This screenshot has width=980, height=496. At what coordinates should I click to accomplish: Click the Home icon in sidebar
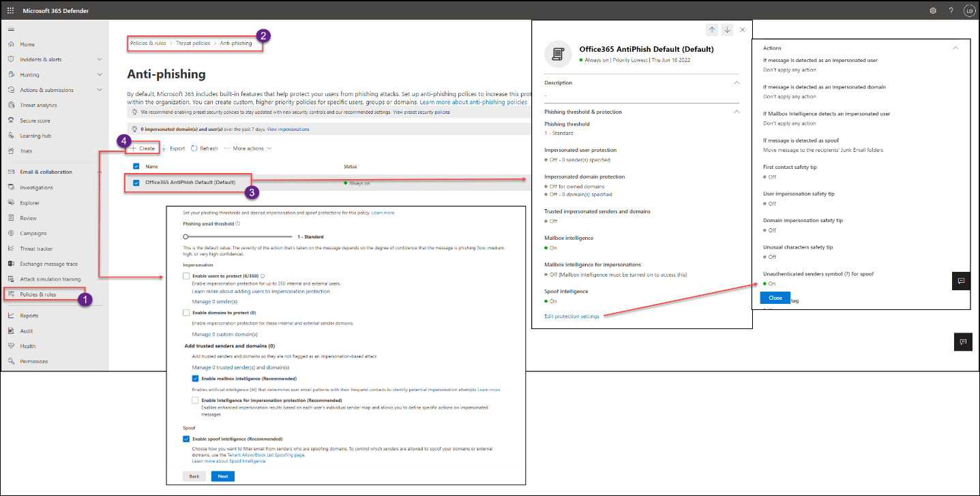[11, 44]
